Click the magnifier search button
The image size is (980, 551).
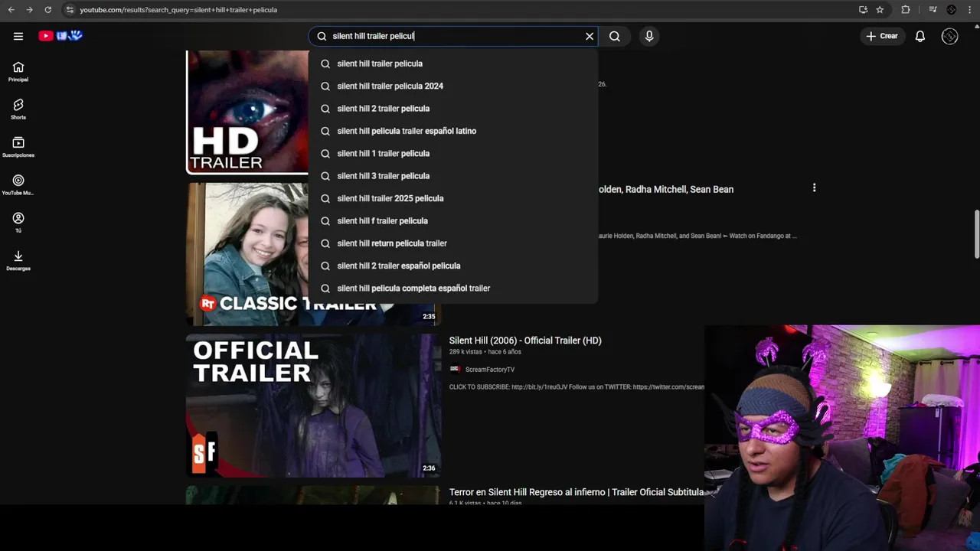pyautogui.click(x=615, y=36)
